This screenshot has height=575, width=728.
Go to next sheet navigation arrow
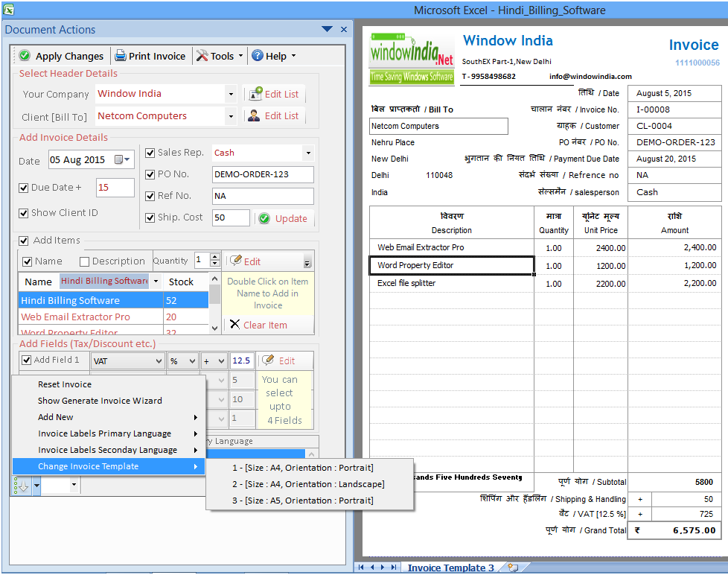tap(383, 567)
